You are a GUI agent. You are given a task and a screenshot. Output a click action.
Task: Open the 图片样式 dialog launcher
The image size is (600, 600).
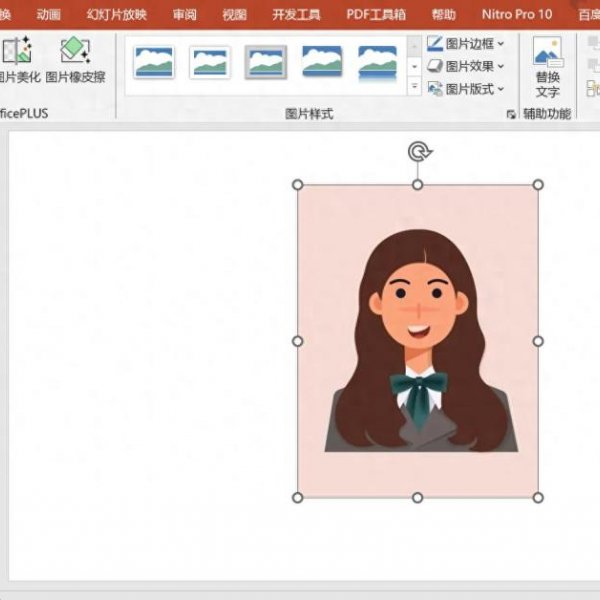tap(511, 115)
